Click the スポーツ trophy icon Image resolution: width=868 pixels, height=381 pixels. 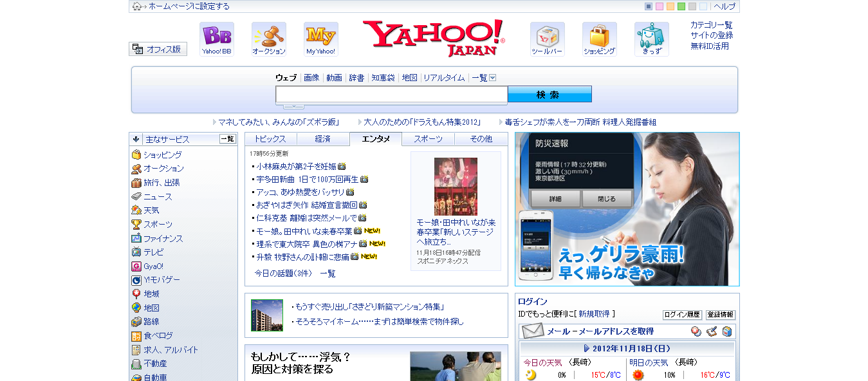tap(136, 225)
